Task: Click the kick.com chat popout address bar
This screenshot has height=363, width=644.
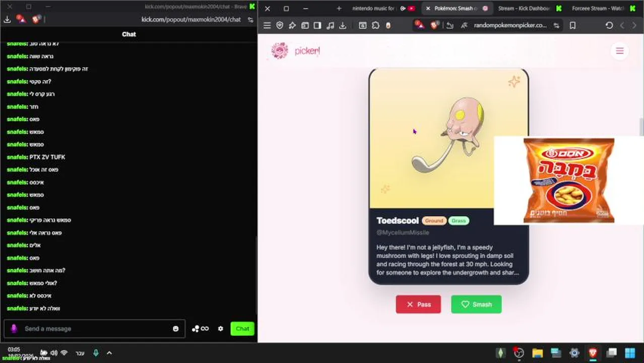Action: 191,19
